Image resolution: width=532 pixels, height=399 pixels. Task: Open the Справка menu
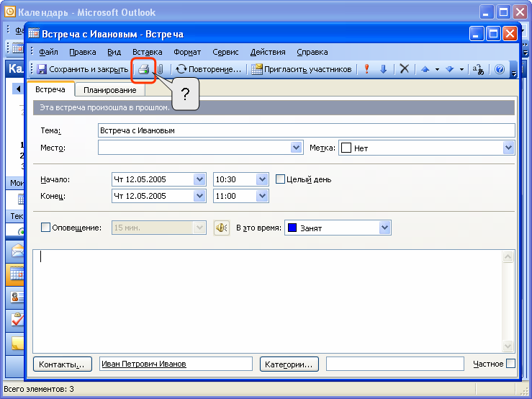(x=312, y=52)
